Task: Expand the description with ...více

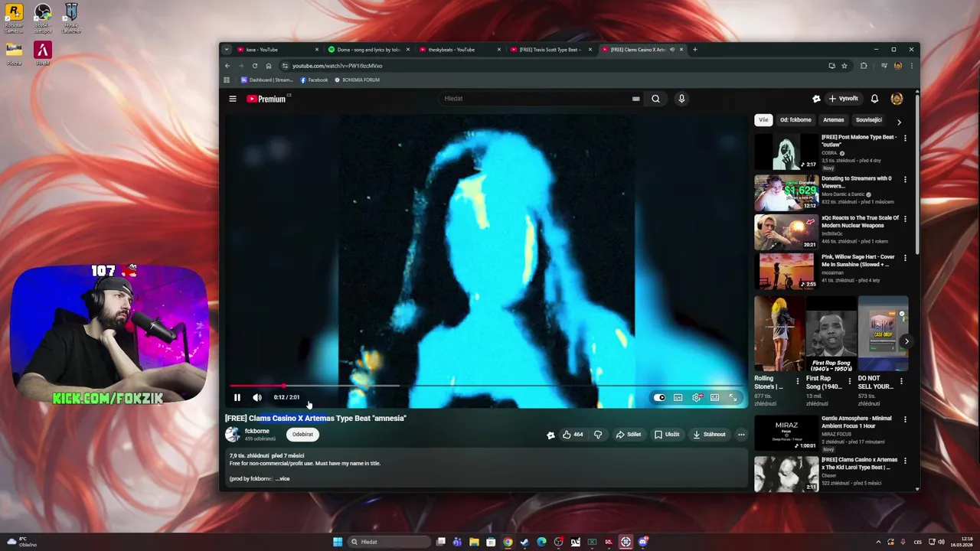Action: [x=283, y=479]
